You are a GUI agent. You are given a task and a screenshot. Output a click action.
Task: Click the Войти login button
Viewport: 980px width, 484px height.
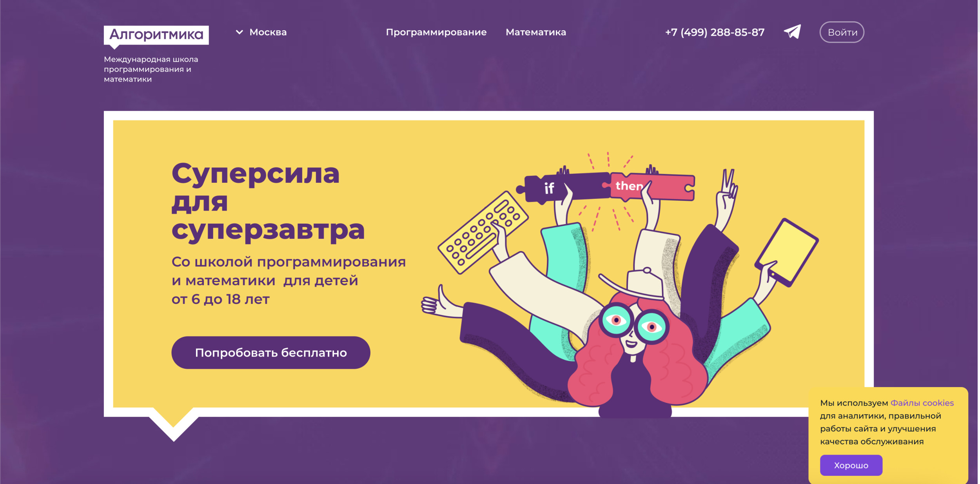point(842,32)
